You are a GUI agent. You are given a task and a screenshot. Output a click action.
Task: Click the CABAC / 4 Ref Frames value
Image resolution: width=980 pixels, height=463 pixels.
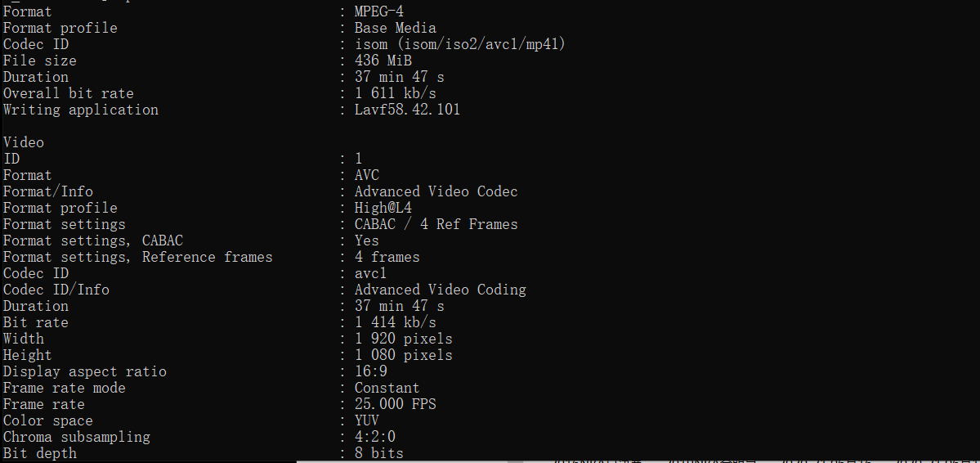(x=436, y=224)
